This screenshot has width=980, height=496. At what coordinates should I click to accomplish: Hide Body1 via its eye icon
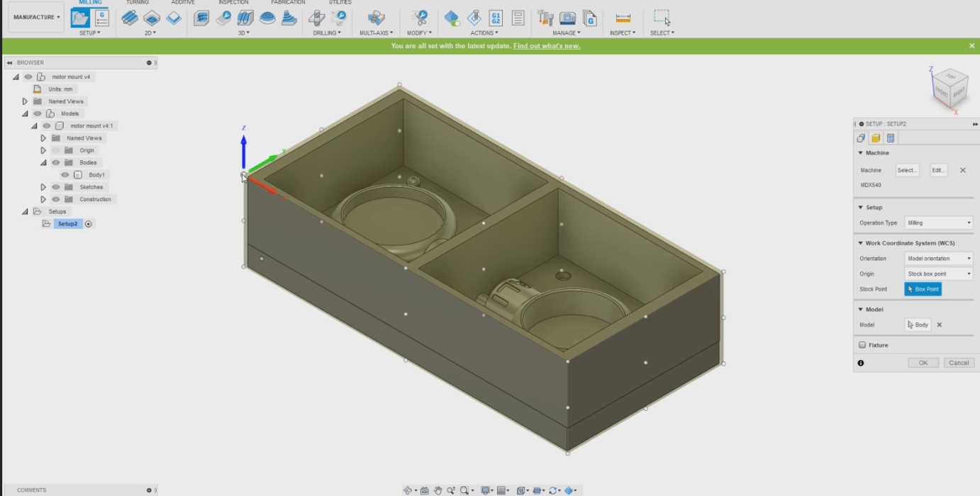tap(65, 175)
